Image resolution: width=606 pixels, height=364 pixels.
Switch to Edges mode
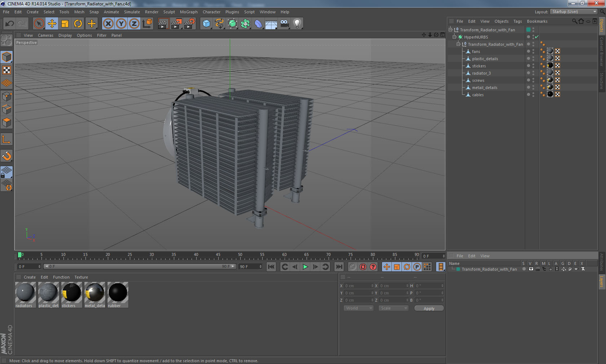[x=6, y=109]
